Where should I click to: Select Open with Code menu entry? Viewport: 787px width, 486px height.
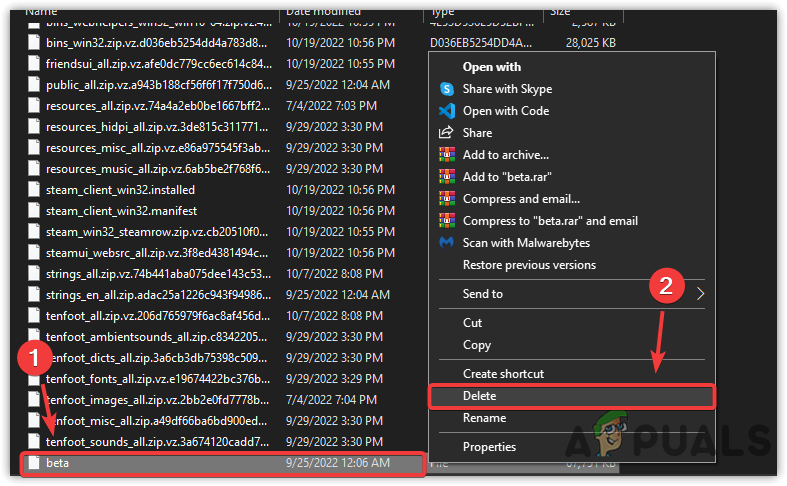[x=505, y=111]
